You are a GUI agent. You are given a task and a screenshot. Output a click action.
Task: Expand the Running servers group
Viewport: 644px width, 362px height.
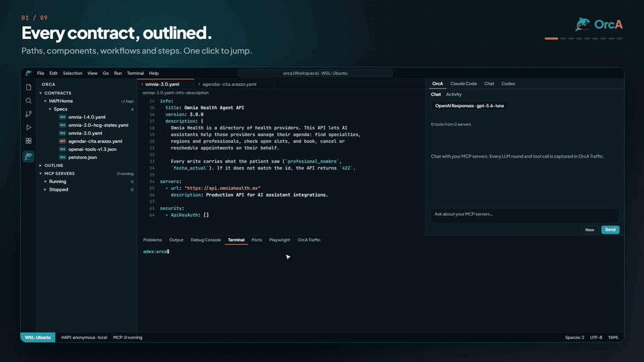[46, 182]
